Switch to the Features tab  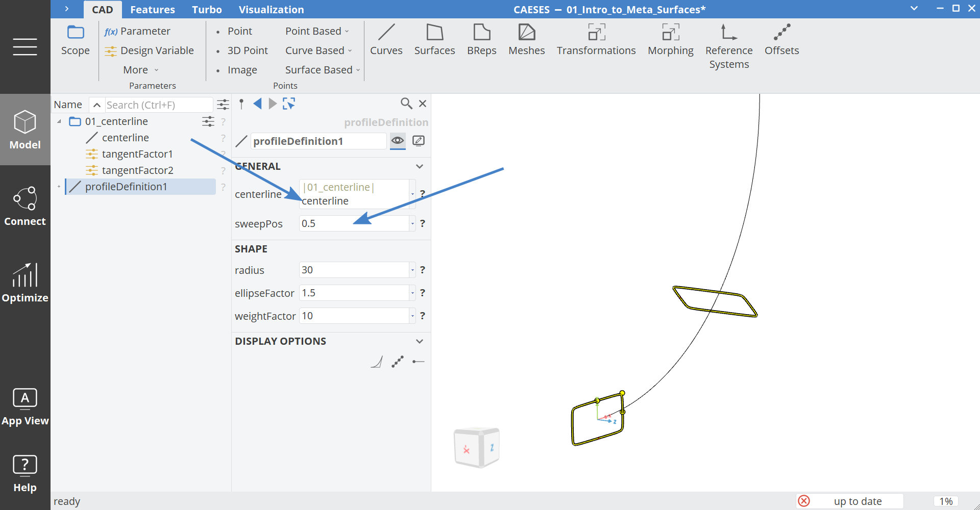point(153,9)
